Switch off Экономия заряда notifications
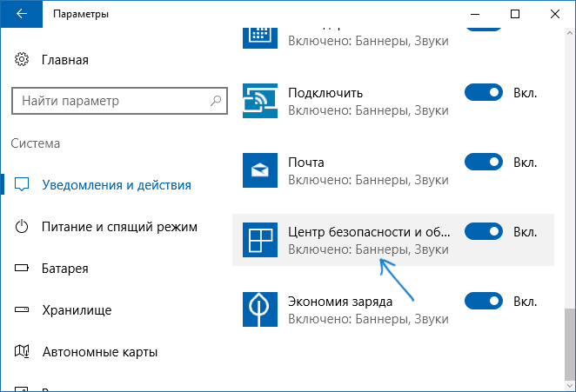Viewport: 576px width, 392px height. 484,301
